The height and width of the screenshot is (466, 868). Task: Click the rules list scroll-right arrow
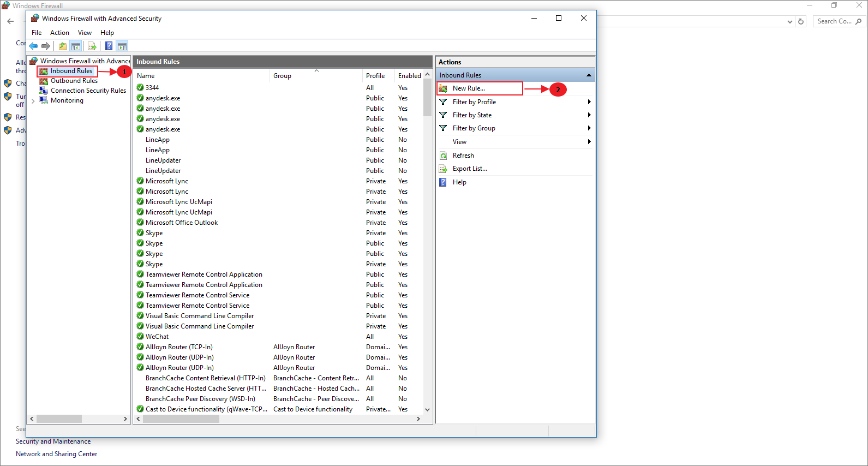coord(418,419)
